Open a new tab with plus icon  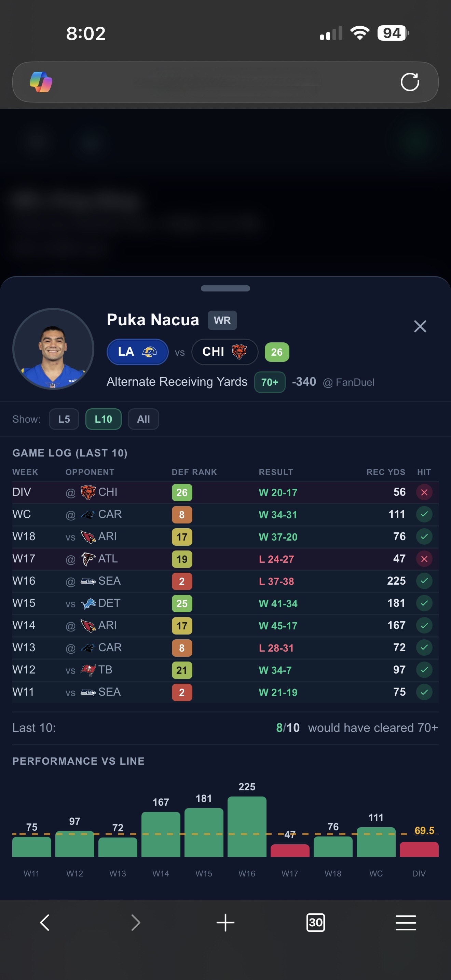pyautogui.click(x=225, y=923)
